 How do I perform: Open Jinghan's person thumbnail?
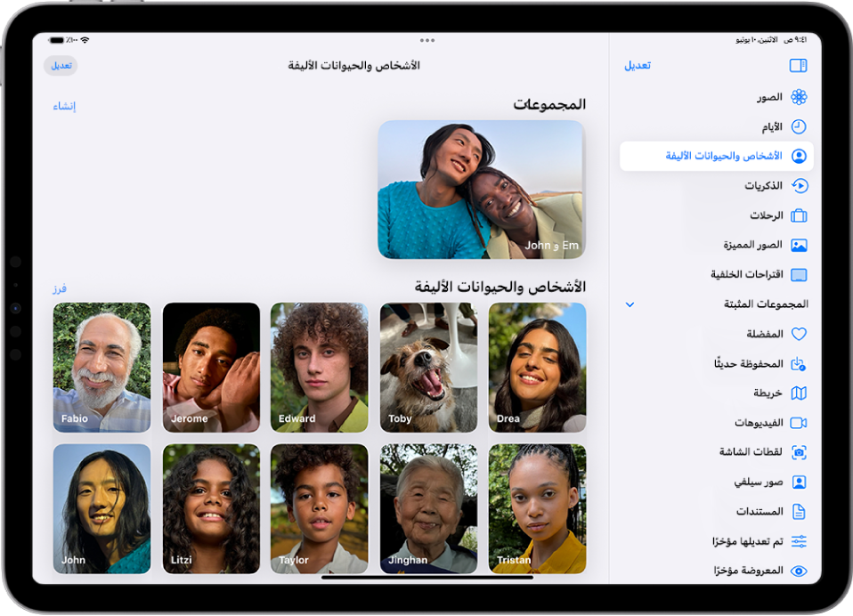(428, 509)
